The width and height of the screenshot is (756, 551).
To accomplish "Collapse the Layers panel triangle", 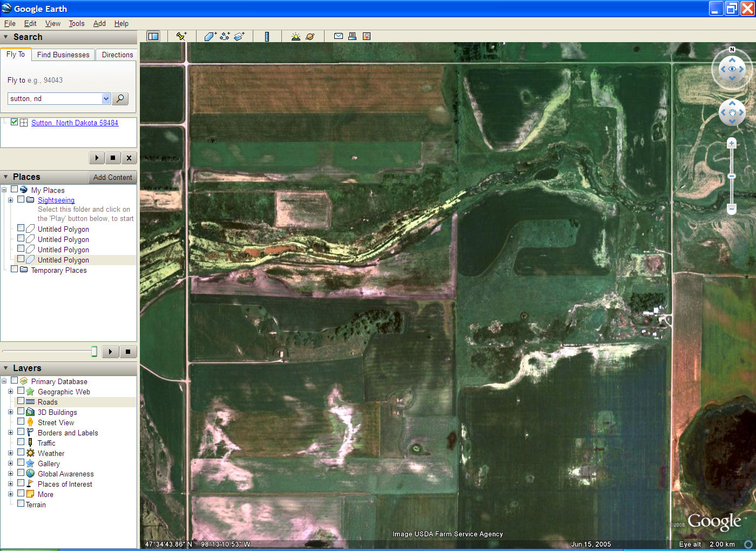I will 6,368.
